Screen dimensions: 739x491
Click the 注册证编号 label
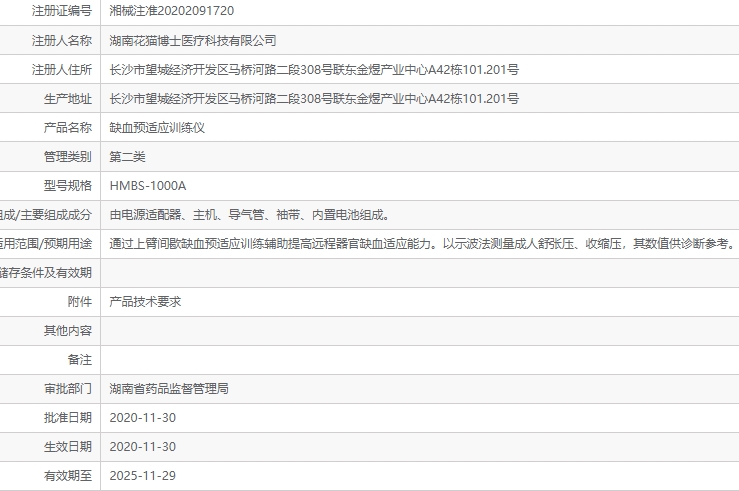pyautogui.click(x=62, y=11)
